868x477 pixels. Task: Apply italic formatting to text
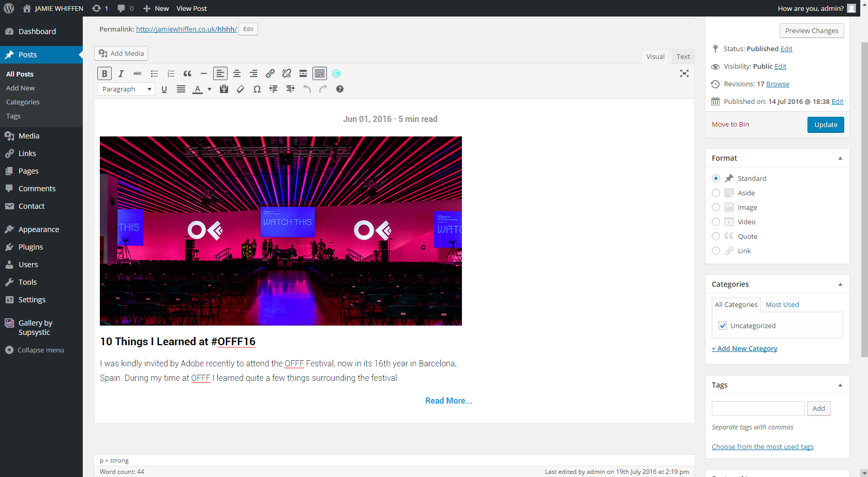pyautogui.click(x=121, y=73)
